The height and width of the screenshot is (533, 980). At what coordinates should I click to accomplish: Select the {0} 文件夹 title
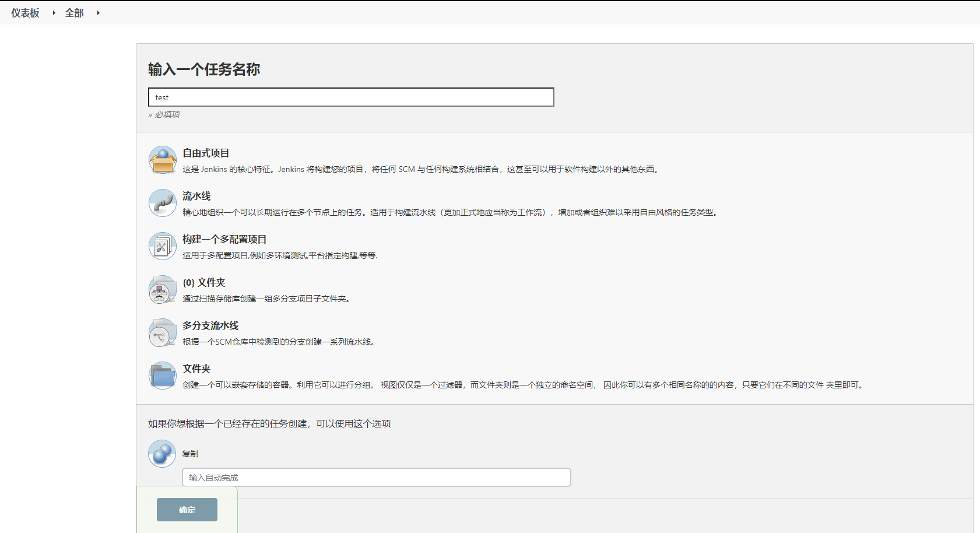click(x=204, y=282)
